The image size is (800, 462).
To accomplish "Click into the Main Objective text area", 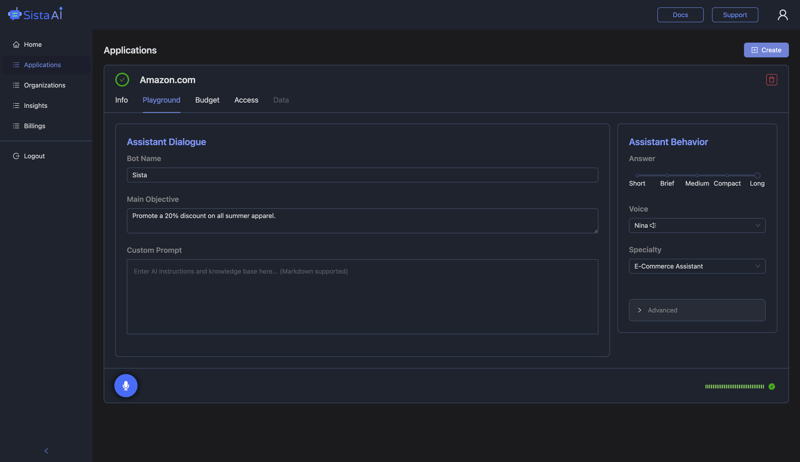I will [x=362, y=221].
